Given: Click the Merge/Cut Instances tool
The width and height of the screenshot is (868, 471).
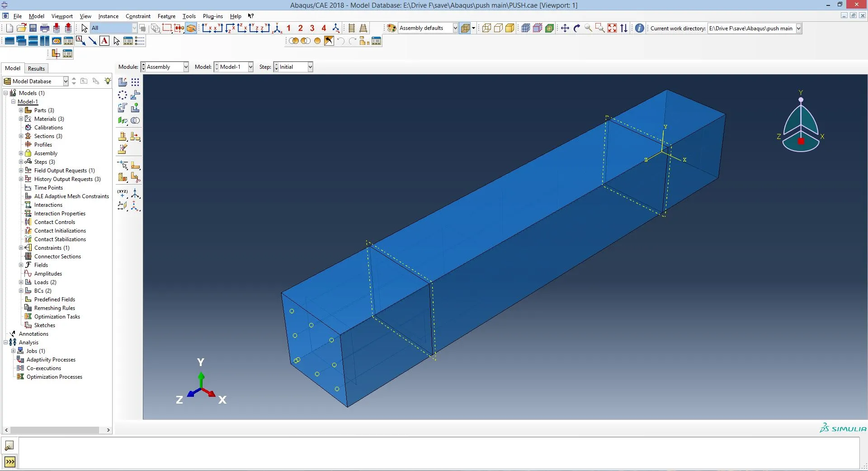Looking at the screenshot, I should (x=135, y=120).
